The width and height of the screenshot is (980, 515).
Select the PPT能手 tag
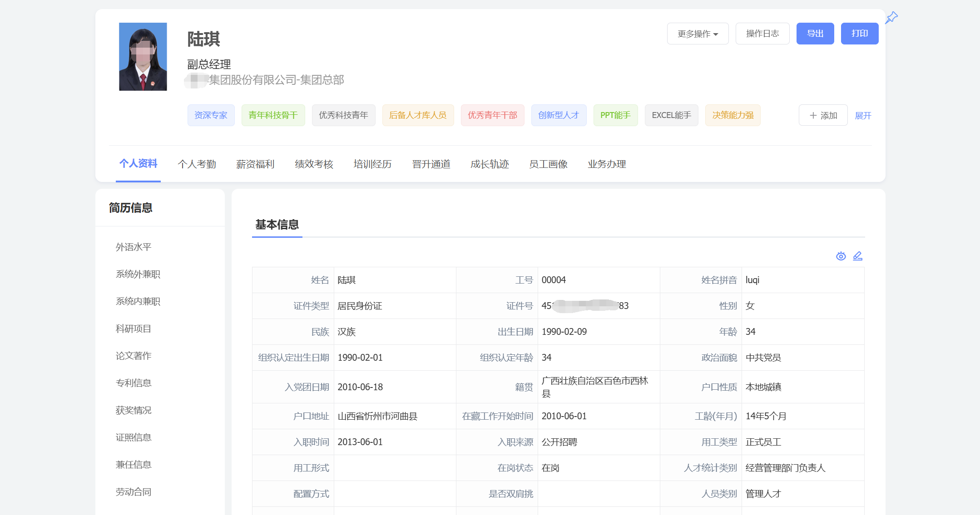[x=615, y=115]
